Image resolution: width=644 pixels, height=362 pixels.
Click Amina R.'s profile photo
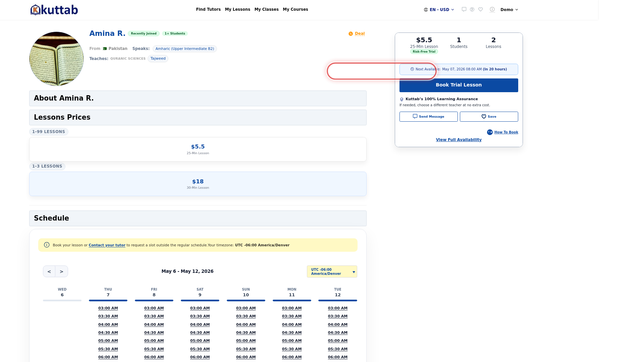pos(56,59)
